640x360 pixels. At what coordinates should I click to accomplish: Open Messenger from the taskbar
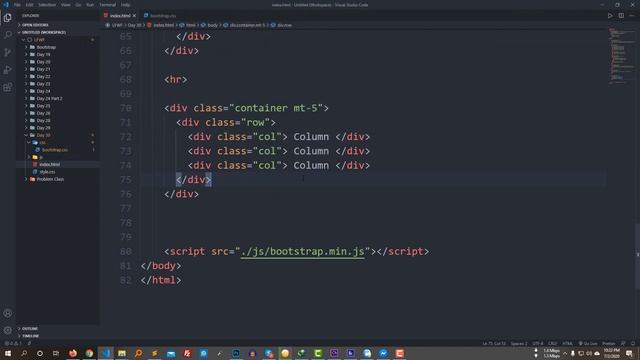[x=383, y=353]
